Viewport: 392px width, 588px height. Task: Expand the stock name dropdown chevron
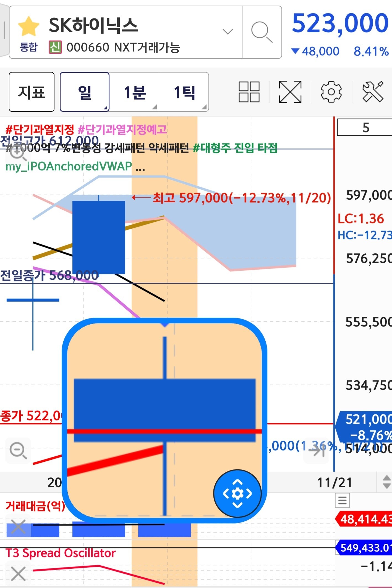[x=228, y=31]
